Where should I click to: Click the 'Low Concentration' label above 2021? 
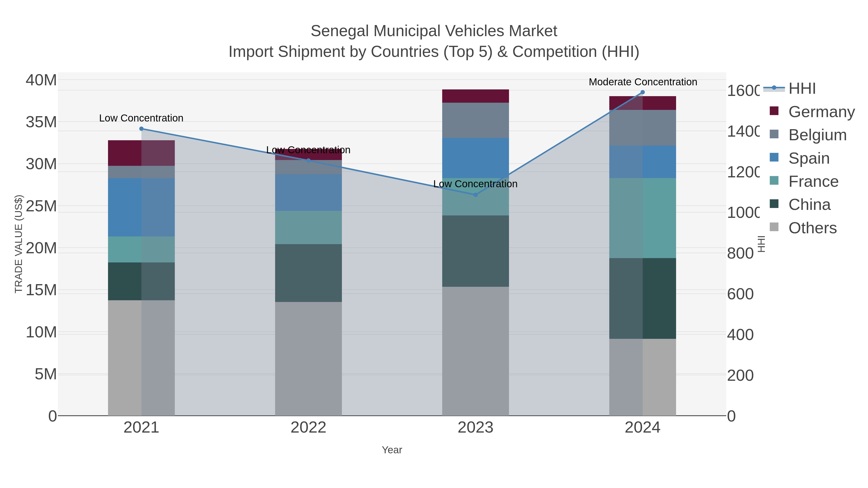(141, 118)
